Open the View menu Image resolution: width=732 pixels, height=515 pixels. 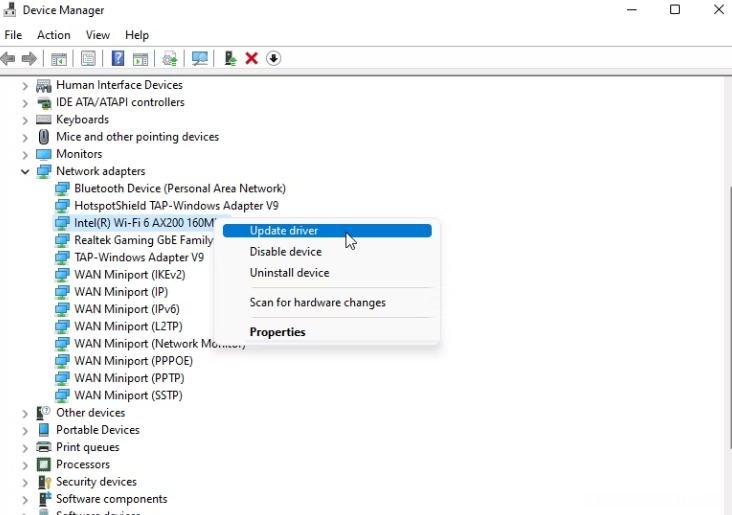98,35
